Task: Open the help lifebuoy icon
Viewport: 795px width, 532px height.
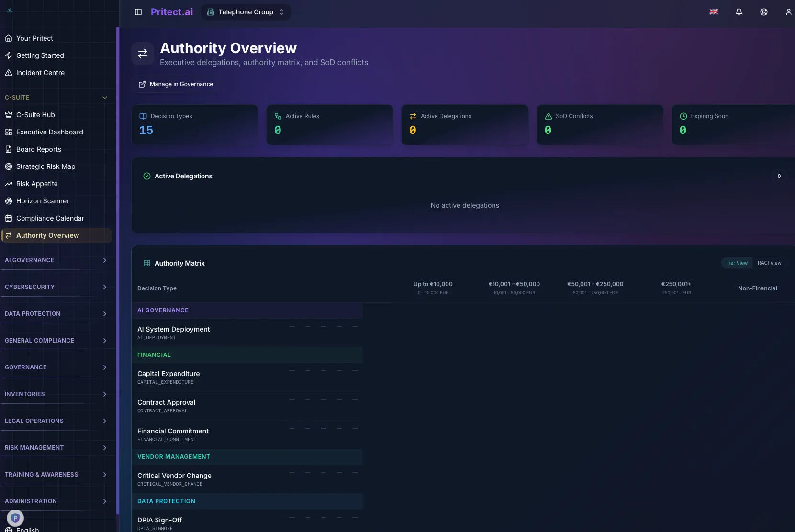Action: [764, 12]
